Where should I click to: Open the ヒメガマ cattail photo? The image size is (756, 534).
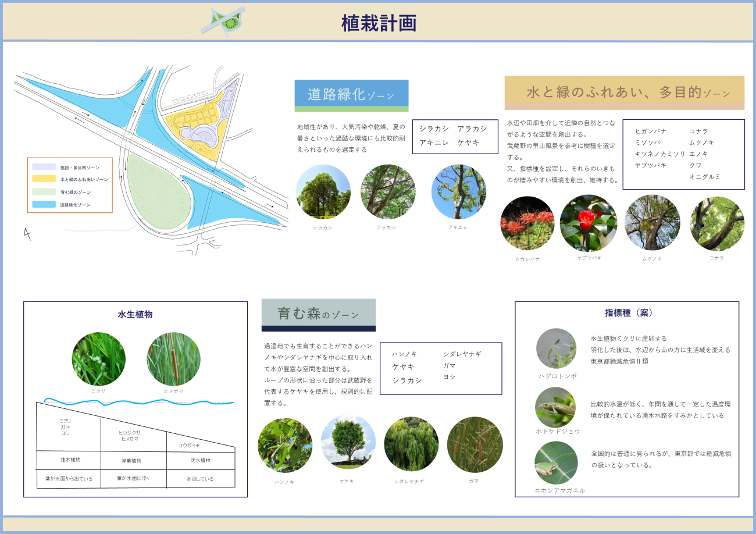(173, 359)
